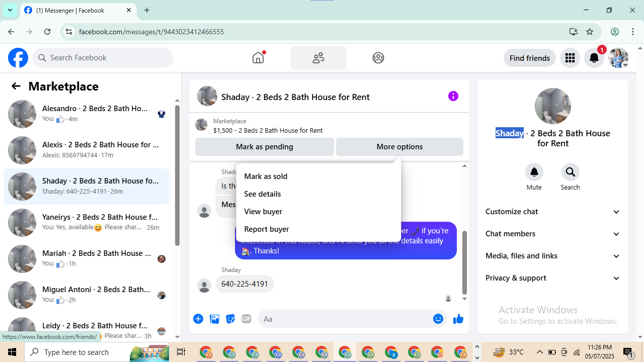Expand Chat members section
Viewport: 644px width, 362px height.
tap(553, 234)
